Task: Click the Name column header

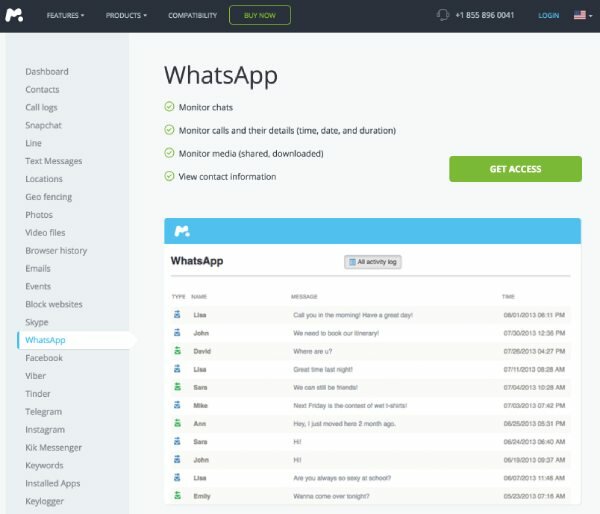Action: pyautogui.click(x=199, y=297)
